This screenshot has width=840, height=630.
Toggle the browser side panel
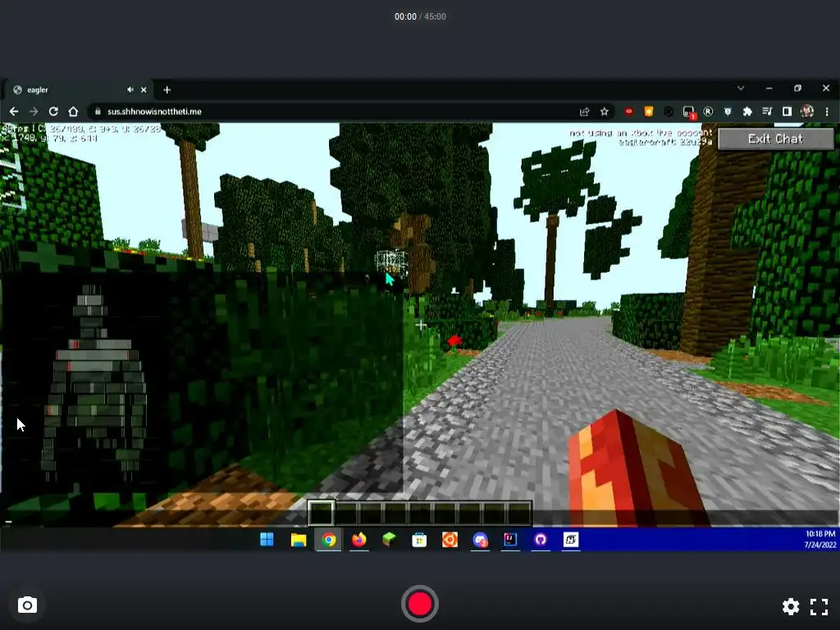pos(787,112)
